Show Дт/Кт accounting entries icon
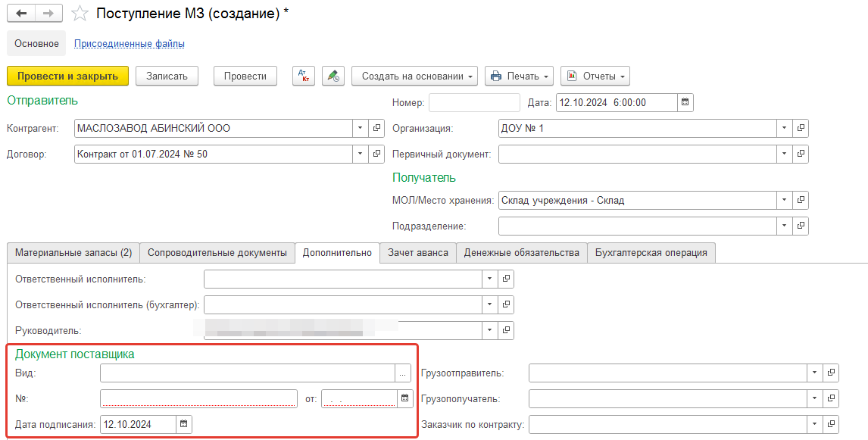Screen dimensions: 868x440 tap(304, 76)
